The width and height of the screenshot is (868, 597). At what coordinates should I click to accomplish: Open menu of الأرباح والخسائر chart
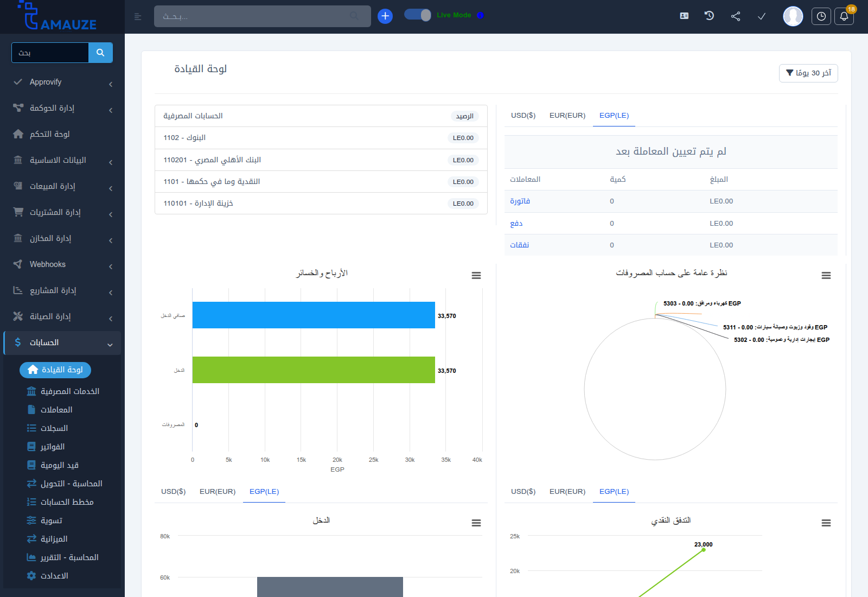(x=476, y=276)
